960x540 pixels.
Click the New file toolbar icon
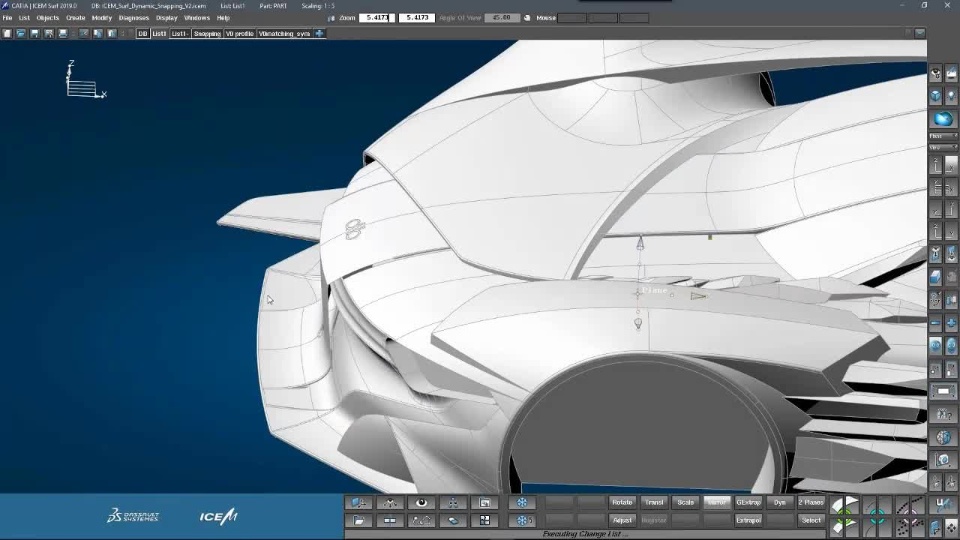point(7,34)
